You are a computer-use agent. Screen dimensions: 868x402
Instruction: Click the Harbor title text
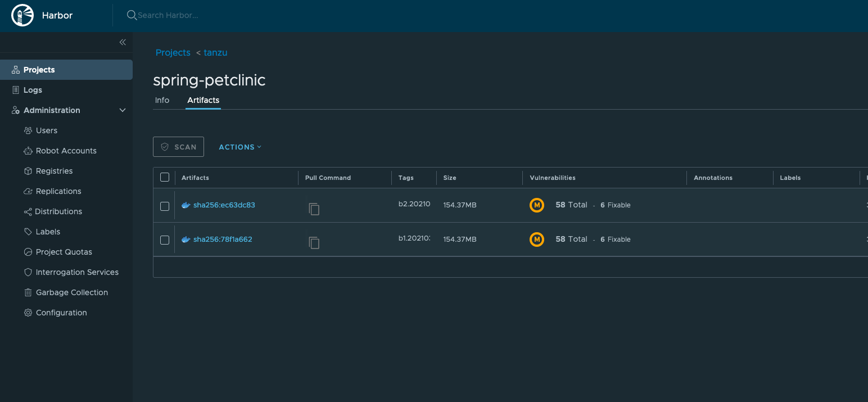pos(57,15)
